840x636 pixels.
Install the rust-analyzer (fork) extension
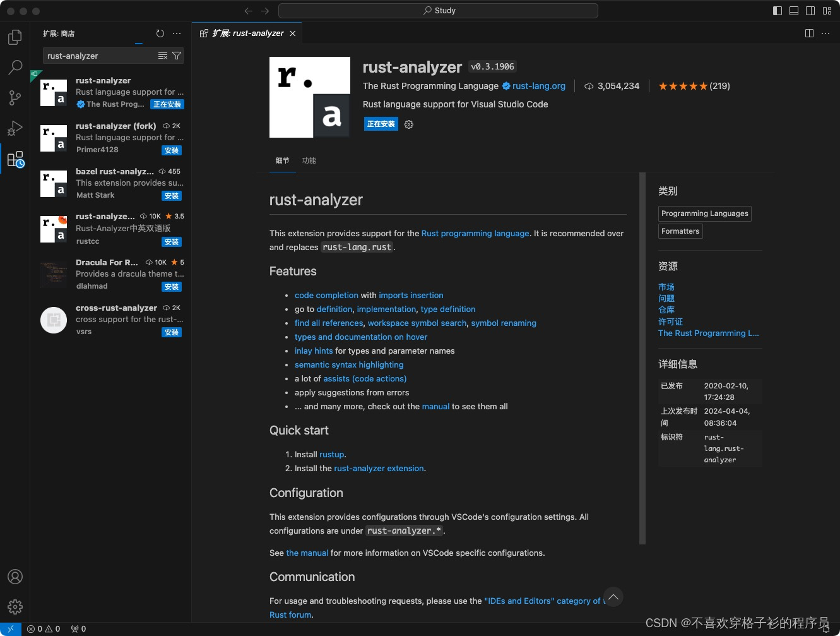[171, 150]
